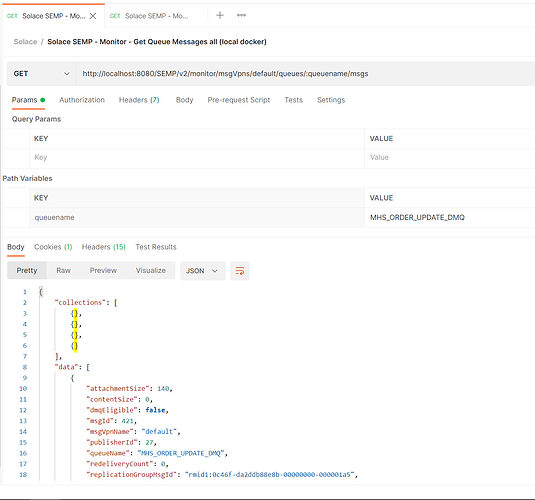This screenshot has width=535, height=500.
Task: Switch to Visualize response view
Action: pyautogui.click(x=151, y=271)
